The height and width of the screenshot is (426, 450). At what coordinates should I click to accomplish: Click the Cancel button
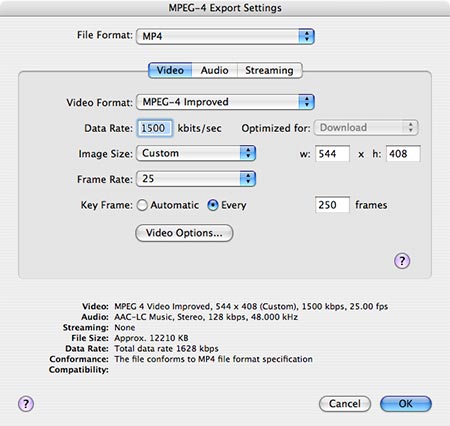[x=345, y=404]
